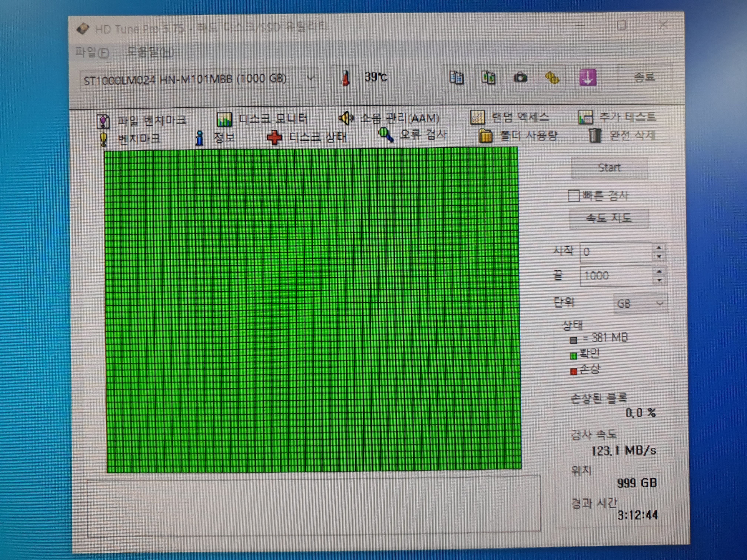This screenshot has height=560, width=747.
Task: Increase the 시작 value with up arrow
Action: [659, 248]
